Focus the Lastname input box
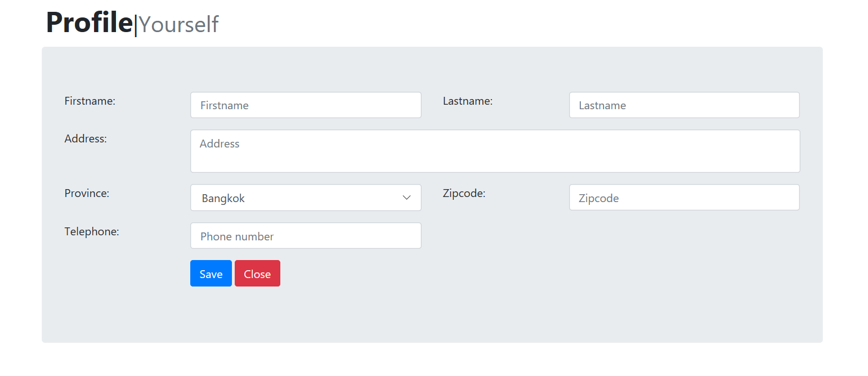This screenshot has height=376, width=868. pos(684,105)
